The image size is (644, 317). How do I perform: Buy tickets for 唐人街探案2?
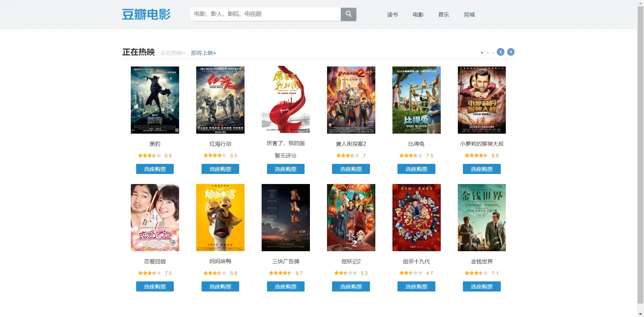click(x=351, y=169)
